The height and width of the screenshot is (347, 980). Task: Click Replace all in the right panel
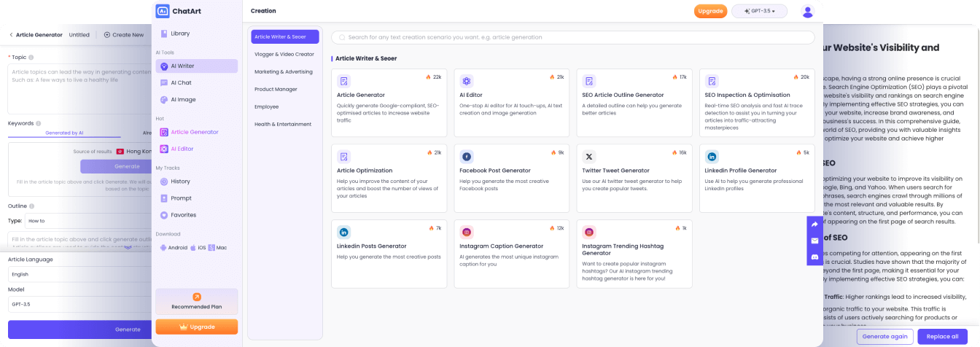pyautogui.click(x=943, y=336)
